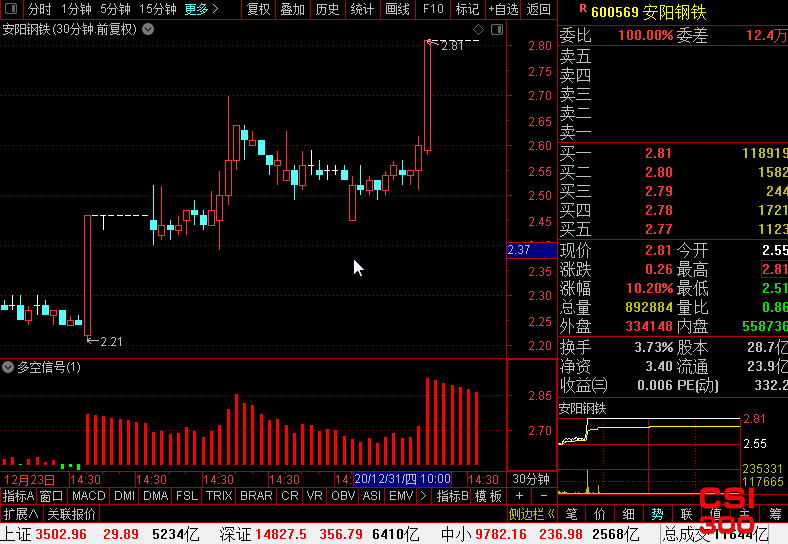
Task: Open F10 company info
Action: [433, 9]
